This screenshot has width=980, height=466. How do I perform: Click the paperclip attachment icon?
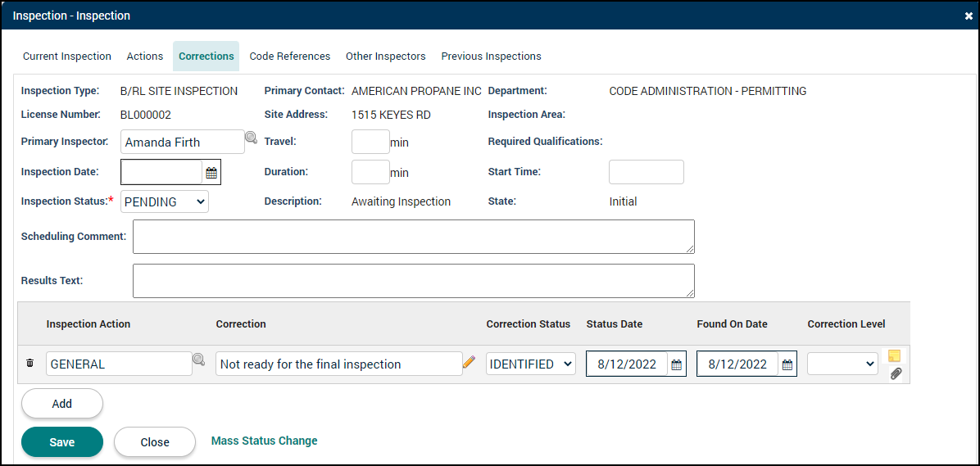[896, 373]
